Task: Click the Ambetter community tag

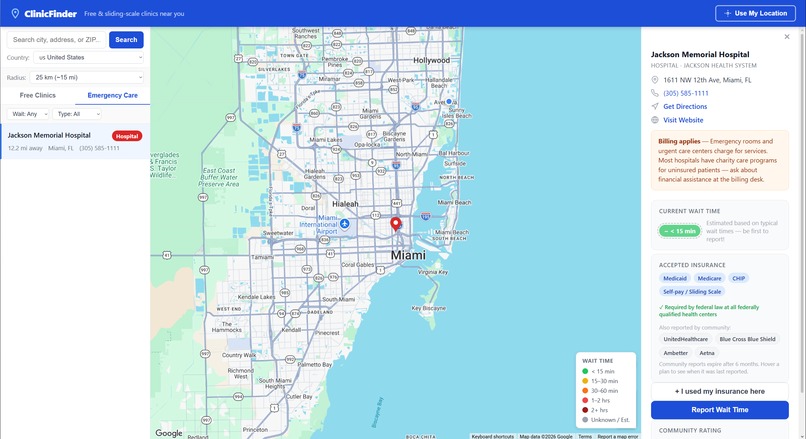Action: click(675, 353)
